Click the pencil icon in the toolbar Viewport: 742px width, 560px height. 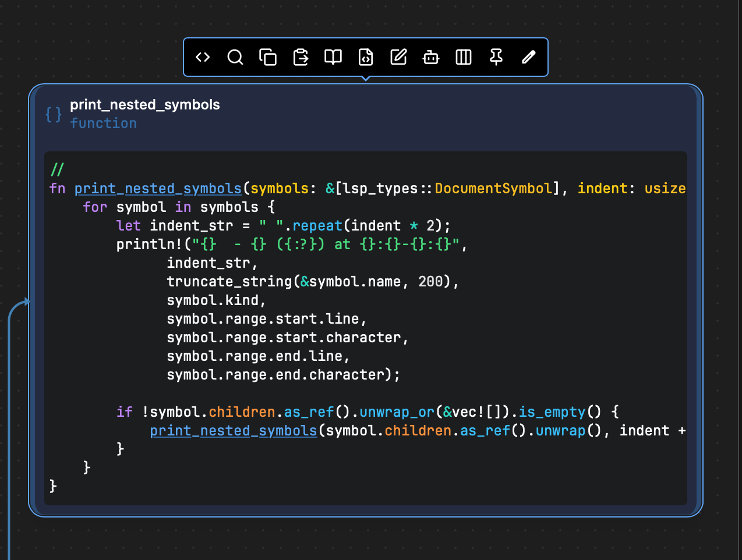(x=529, y=57)
